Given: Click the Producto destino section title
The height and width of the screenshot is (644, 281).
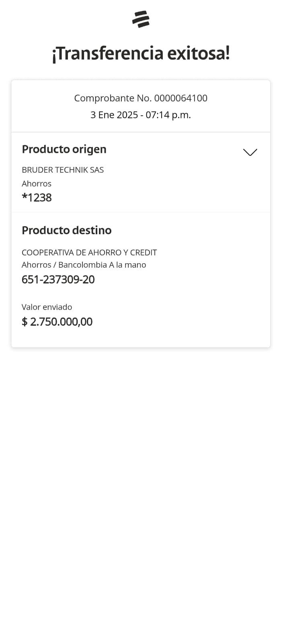Looking at the screenshot, I should 66,230.
